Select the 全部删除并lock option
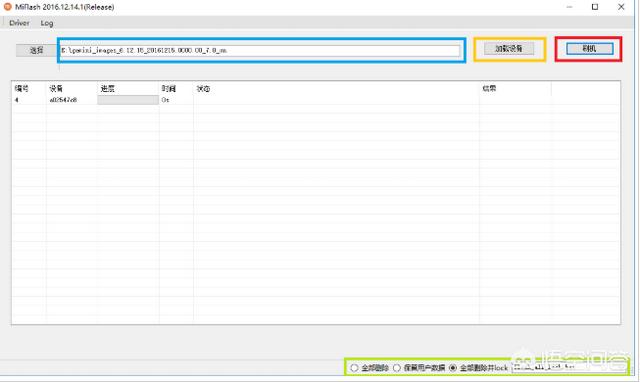Viewport: 640px width, 382px height. click(478, 368)
